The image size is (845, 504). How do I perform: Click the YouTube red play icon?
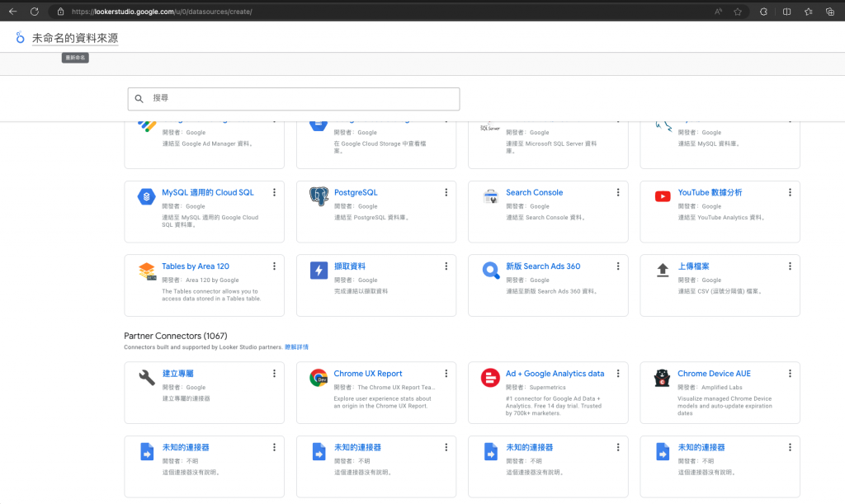click(663, 196)
